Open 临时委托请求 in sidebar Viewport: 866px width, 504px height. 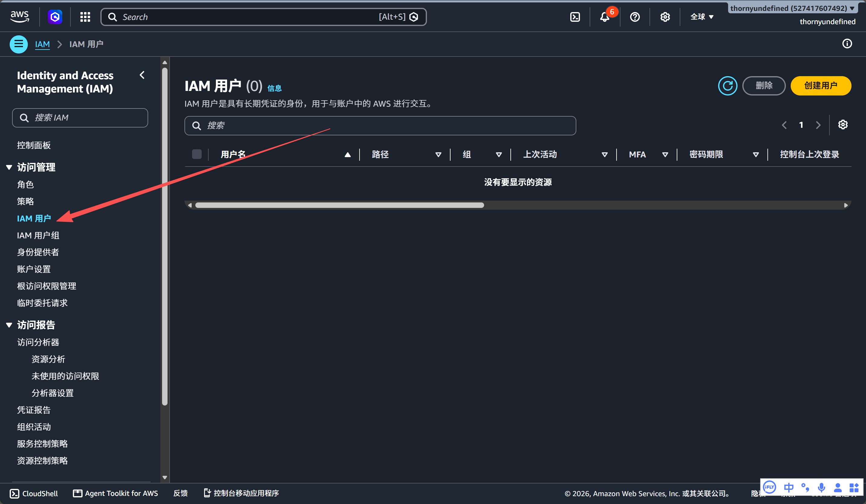(x=43, y=303)
